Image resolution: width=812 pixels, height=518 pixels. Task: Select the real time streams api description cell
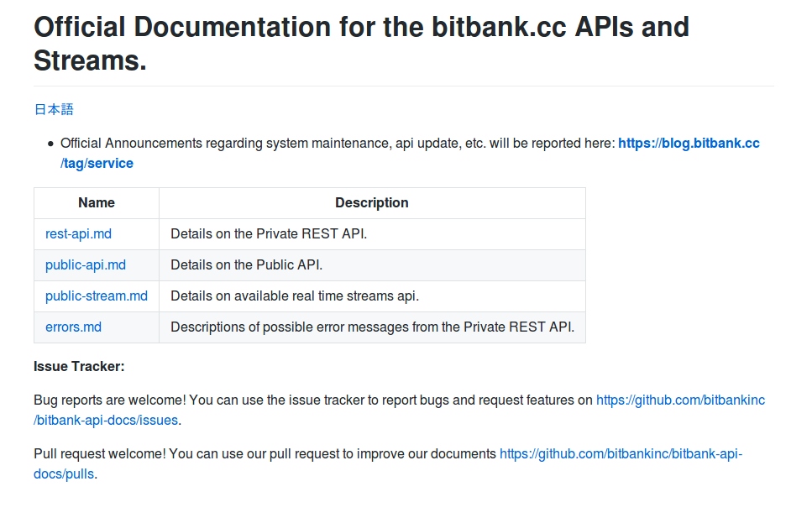click(372, 296)
